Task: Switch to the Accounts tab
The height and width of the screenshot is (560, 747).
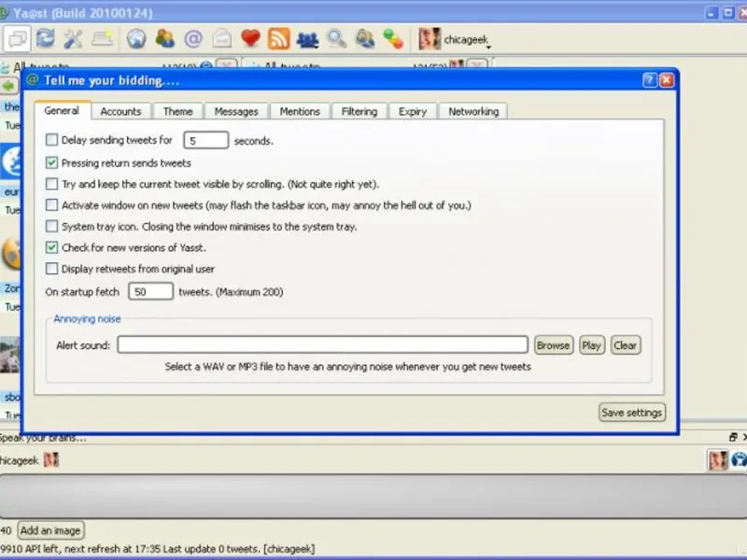Action: 121,111
